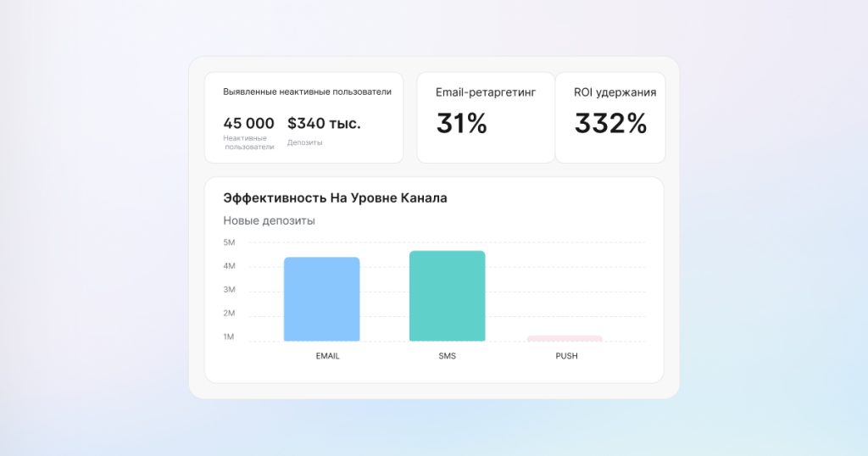
Task: Open the Email-ретаргетинг card title
Action: coord(486,92)
